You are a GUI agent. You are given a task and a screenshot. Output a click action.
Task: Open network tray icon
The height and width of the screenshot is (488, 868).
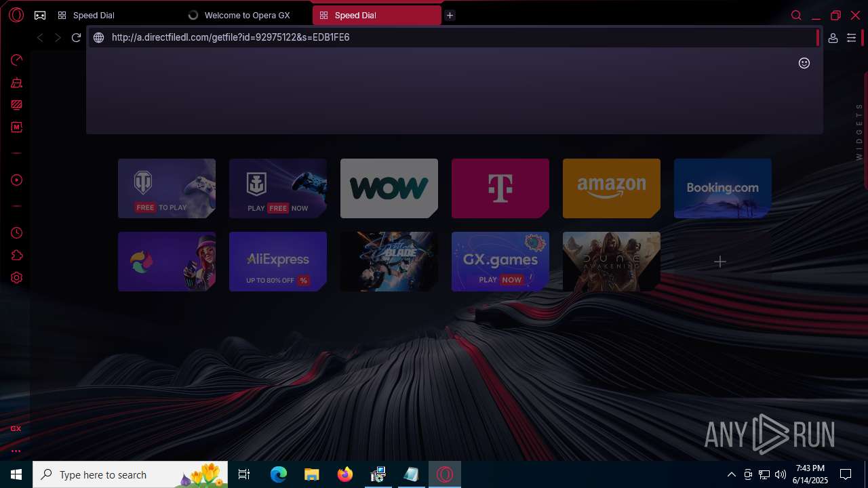(x=764, y=474)
